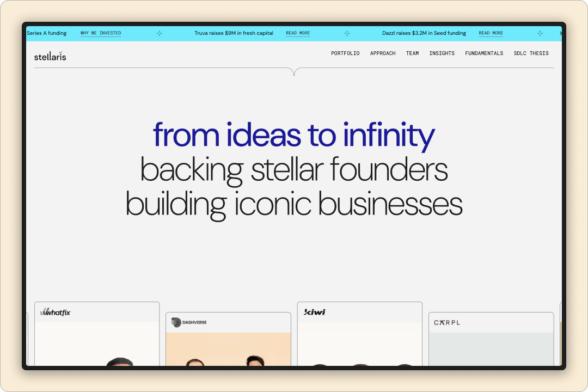Go to the Approach page
Viewport: 588px width, 392px height.
[x=383, y=53]
